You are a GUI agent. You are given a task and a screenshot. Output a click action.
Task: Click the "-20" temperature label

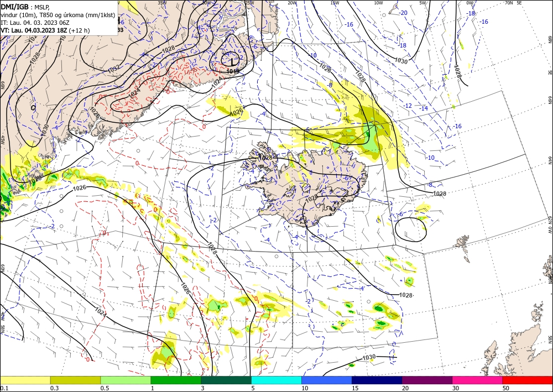click(x=403, y=13)
